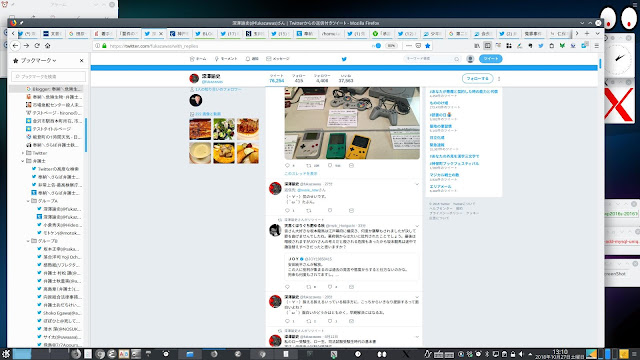
Task: Go back with the Firefox back arrow
Action: point(16,46)
